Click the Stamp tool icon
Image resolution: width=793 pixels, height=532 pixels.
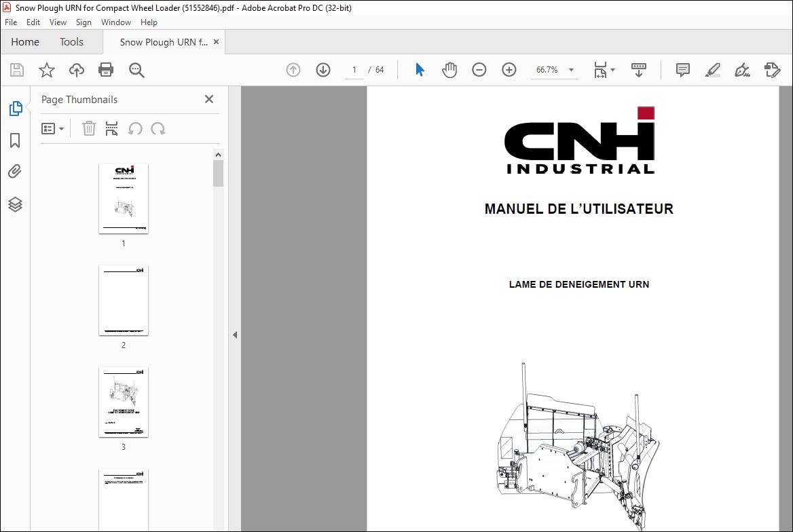772,70
